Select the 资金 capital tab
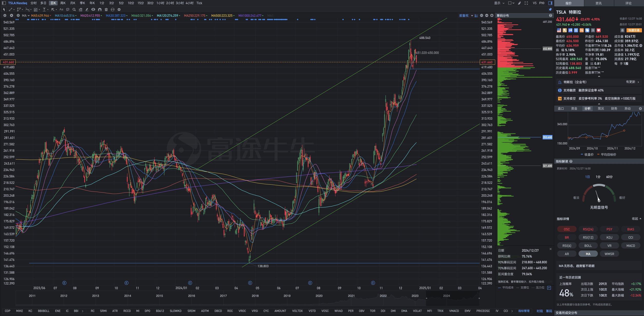The width and height of the screenshot is (644, 316). pos(574,109)
